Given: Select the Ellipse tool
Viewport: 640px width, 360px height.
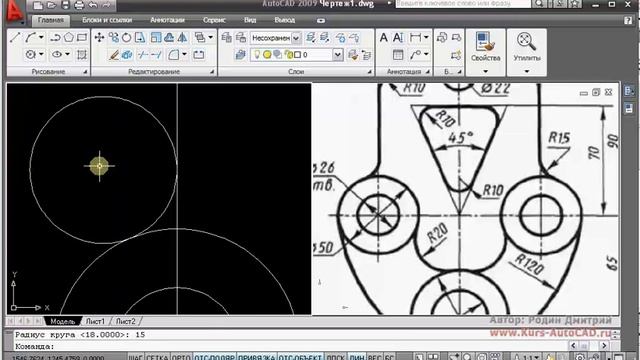Looking at the screenshot, I should (x=58, y=54).
